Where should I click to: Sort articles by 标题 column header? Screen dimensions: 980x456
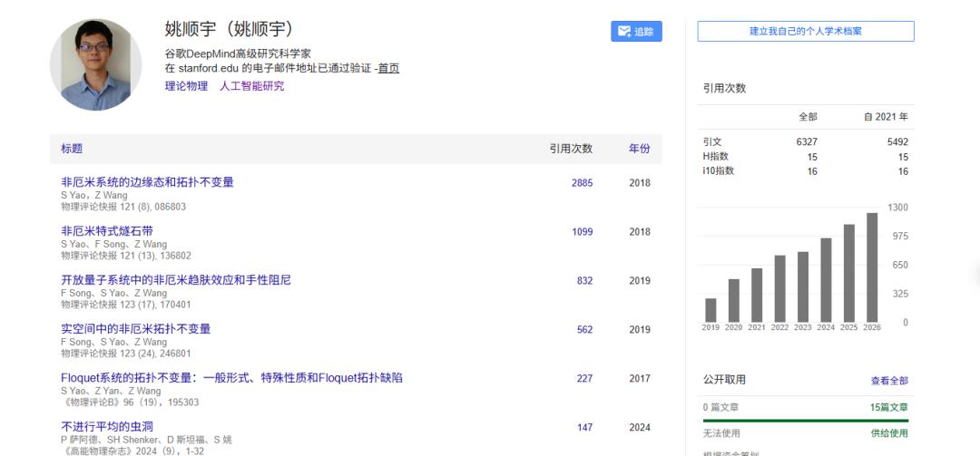72,149
